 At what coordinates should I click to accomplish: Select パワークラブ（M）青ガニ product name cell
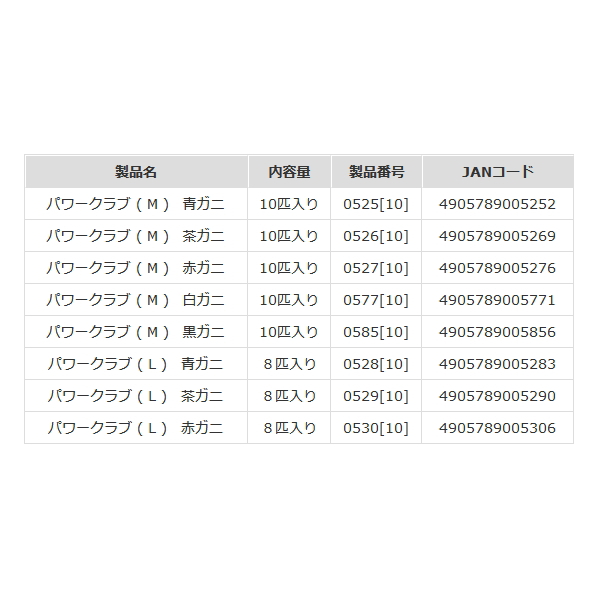(x=136, y=204)
